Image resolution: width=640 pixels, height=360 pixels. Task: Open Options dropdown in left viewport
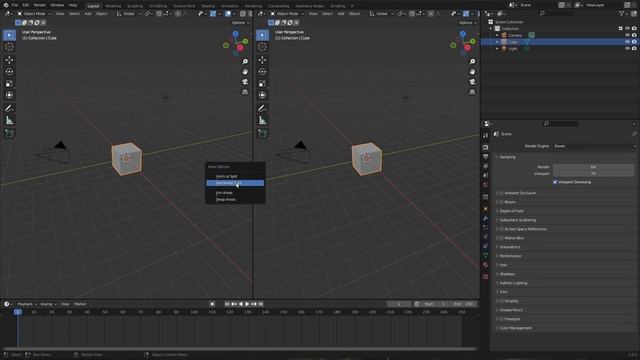[240, 23]
